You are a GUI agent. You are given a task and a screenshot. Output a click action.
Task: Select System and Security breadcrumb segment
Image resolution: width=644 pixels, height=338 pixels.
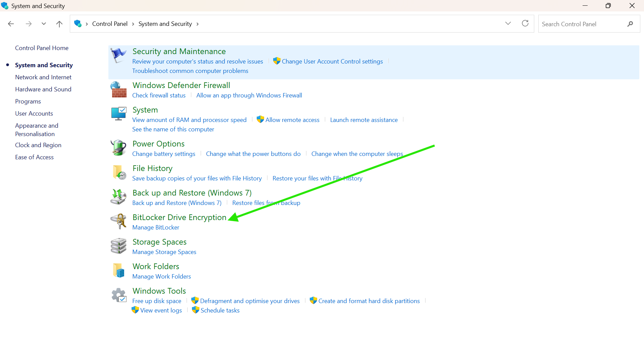(165, 24)
